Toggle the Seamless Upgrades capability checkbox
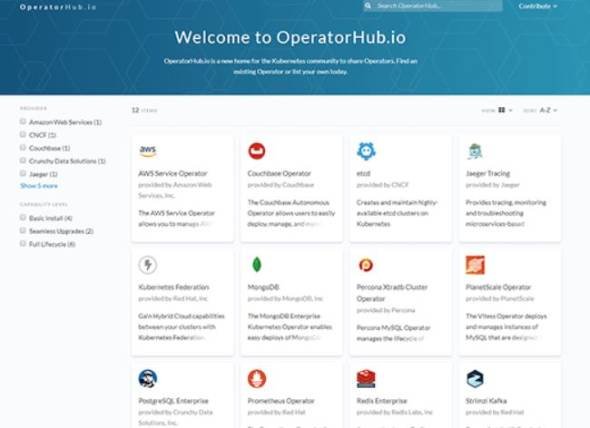 pos(23,230)
